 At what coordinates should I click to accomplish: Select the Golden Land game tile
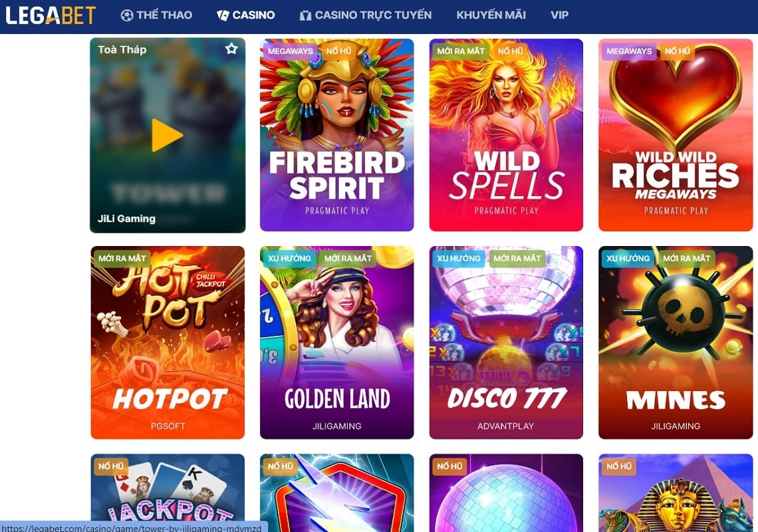pyautogui.click(x=337, y=342)
